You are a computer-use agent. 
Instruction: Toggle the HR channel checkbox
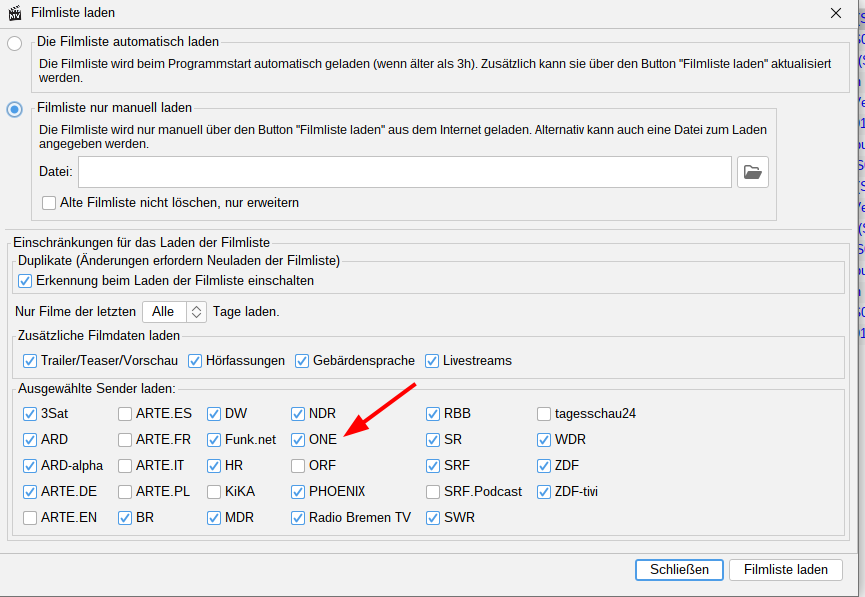tap(214, 466)
